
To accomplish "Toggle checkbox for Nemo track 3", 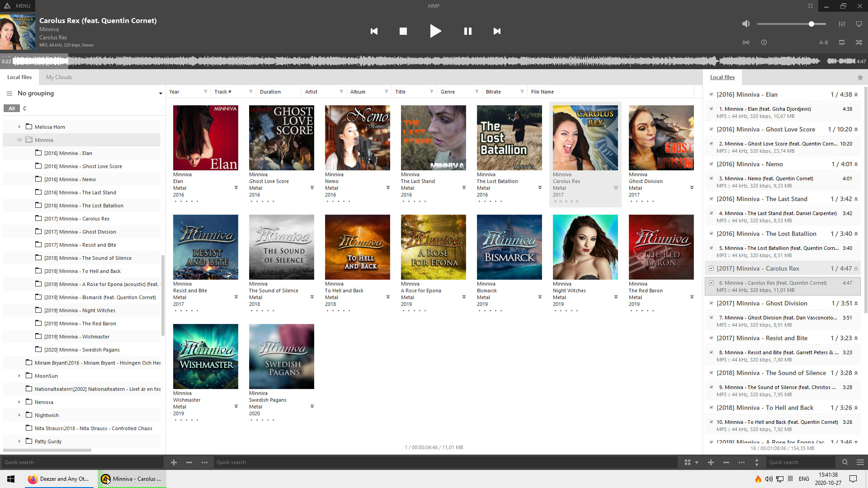I will [712, 178].
